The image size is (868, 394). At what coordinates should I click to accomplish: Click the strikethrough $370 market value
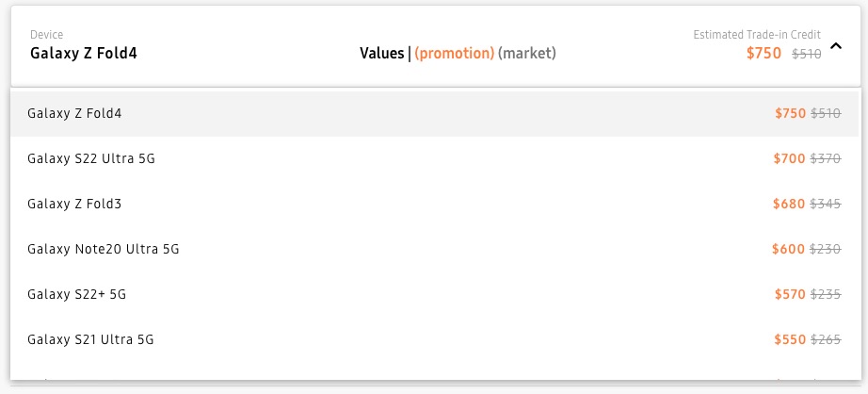coord(826,159)
